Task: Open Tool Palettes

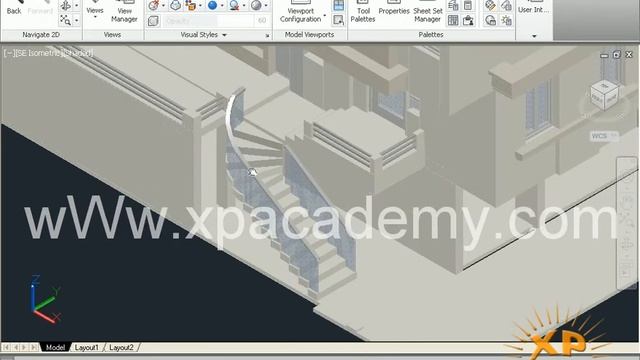Action: coord(363,12)
